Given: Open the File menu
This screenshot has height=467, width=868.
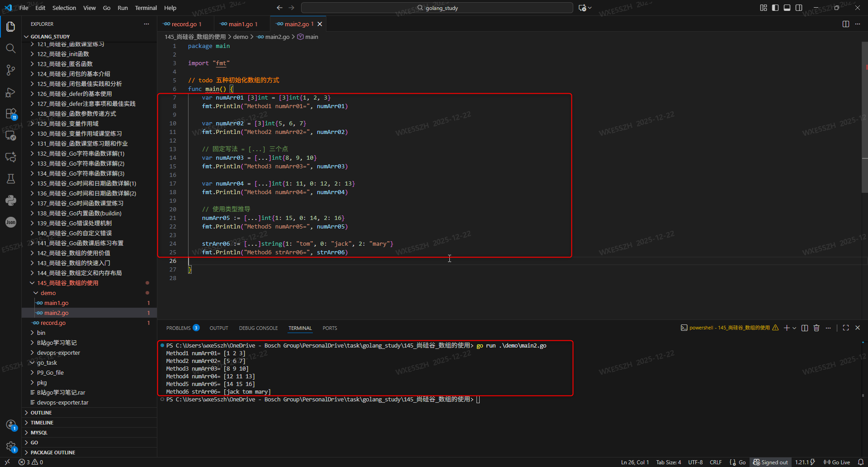Looking at the screenshot, I should point(24,8).
